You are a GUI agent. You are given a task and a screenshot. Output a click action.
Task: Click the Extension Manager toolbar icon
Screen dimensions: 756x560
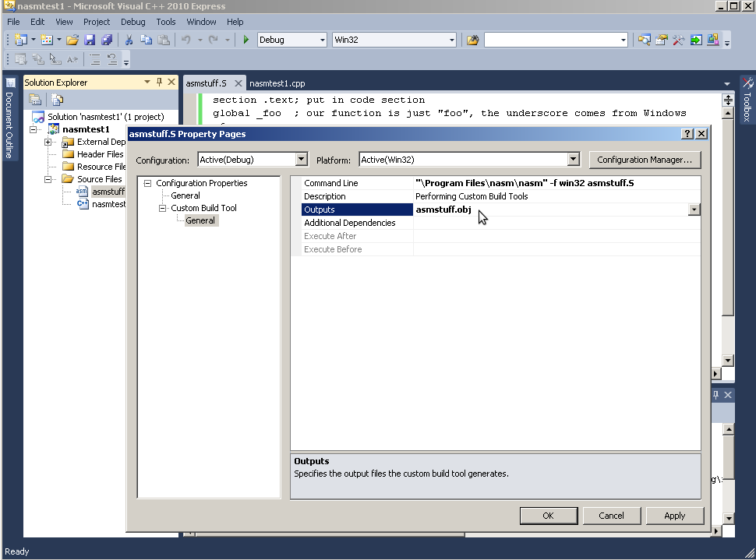click(x=712, y=40)
